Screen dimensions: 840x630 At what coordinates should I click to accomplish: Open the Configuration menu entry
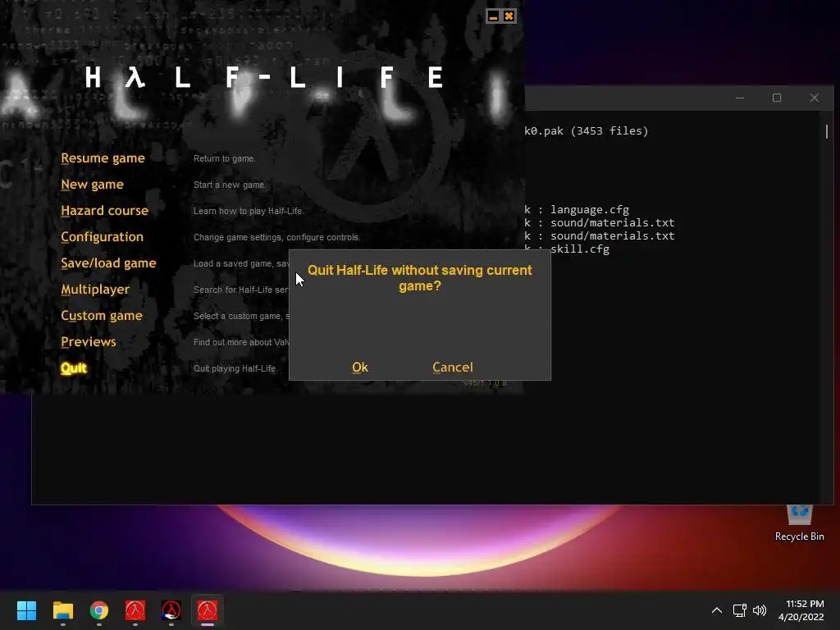102,237
